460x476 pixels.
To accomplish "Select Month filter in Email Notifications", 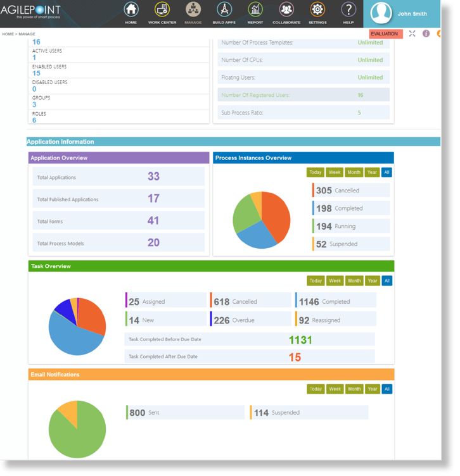I will (354, 389).
